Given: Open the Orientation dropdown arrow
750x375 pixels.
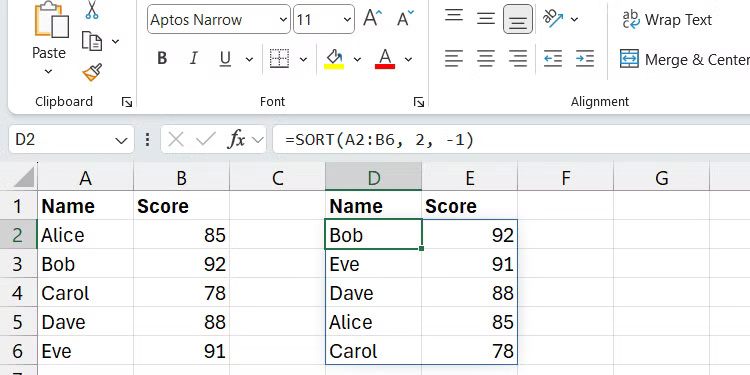Looking at the screenshot, I should pyautogui.click(x=574, y=20).
